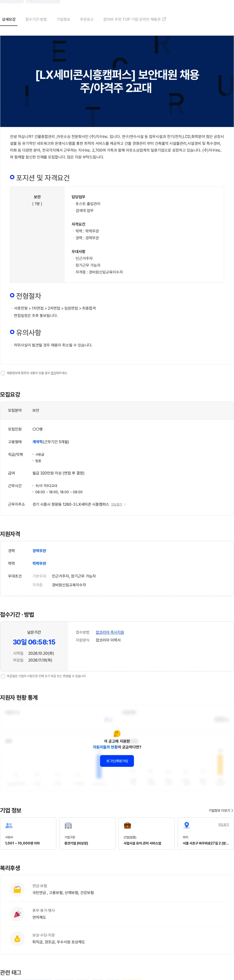Click the 사업시설 유지.관리 서비스업 card

[147, 833]
